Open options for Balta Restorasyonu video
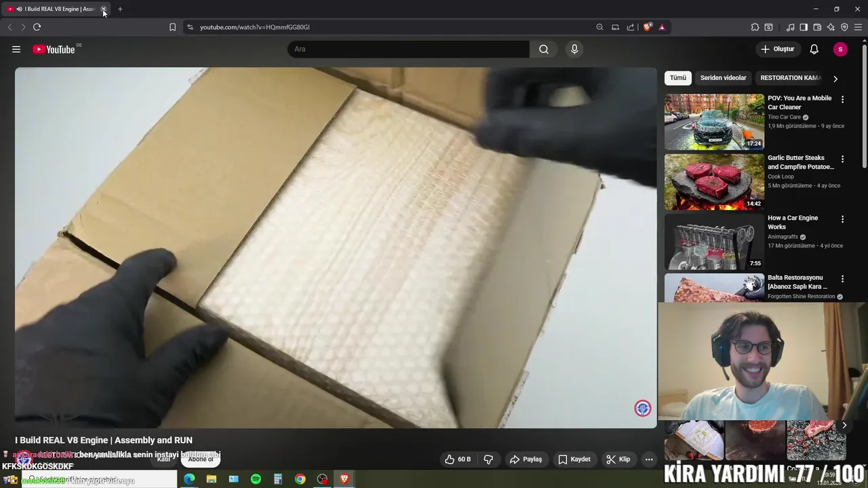 (842, 279)
